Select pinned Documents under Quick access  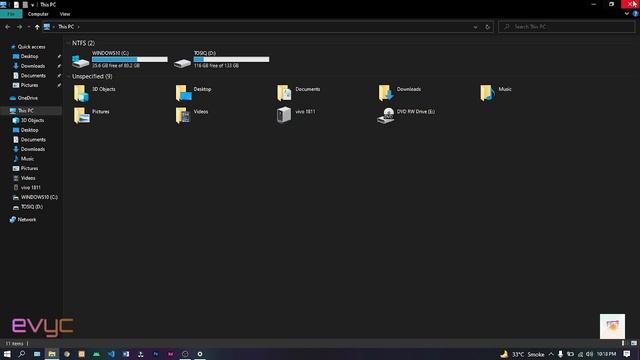tap(33, 76)
